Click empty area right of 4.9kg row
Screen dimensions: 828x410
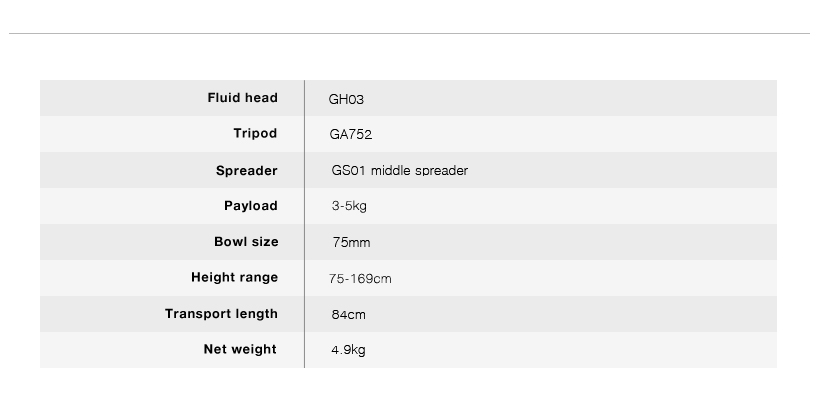570,350
